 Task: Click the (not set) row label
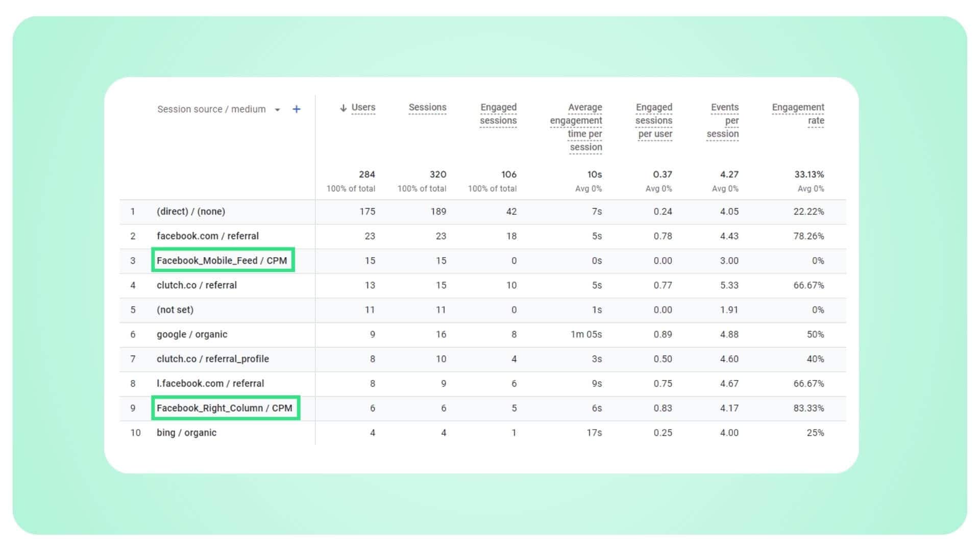coord(176,310)
